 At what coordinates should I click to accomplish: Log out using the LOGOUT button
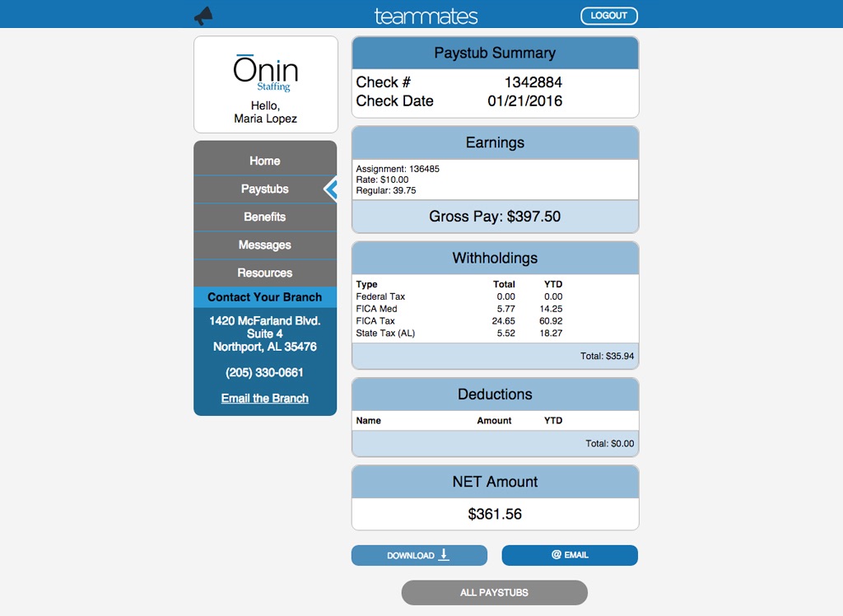coord(609,16)
